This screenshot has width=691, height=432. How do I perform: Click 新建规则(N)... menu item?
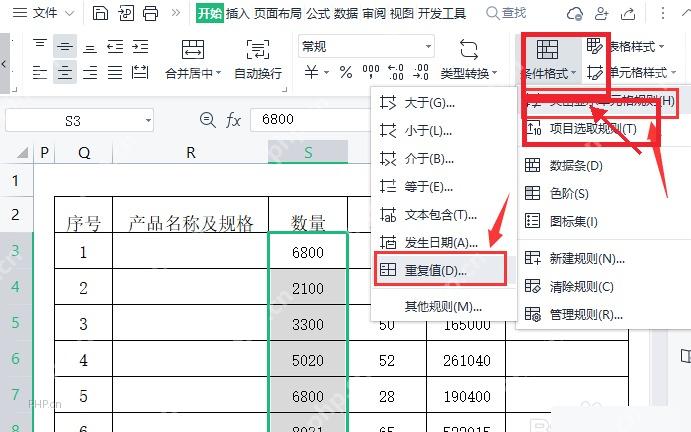pos(604,258)
